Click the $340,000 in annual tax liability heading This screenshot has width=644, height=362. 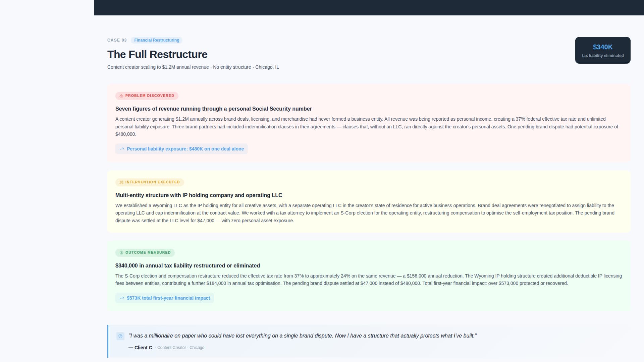point(187,266)
